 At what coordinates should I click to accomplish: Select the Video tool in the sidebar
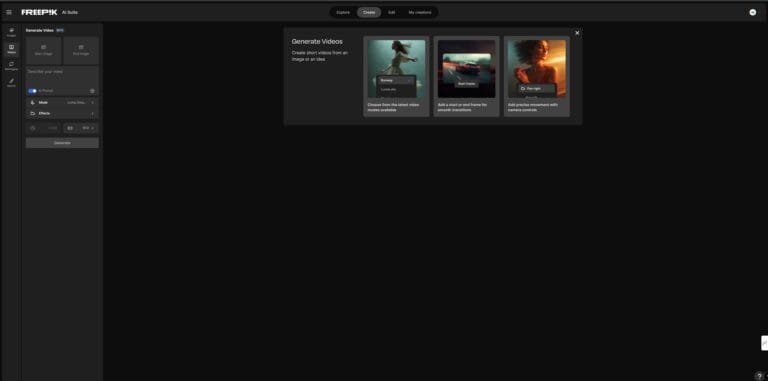click(x=11, y=49)
